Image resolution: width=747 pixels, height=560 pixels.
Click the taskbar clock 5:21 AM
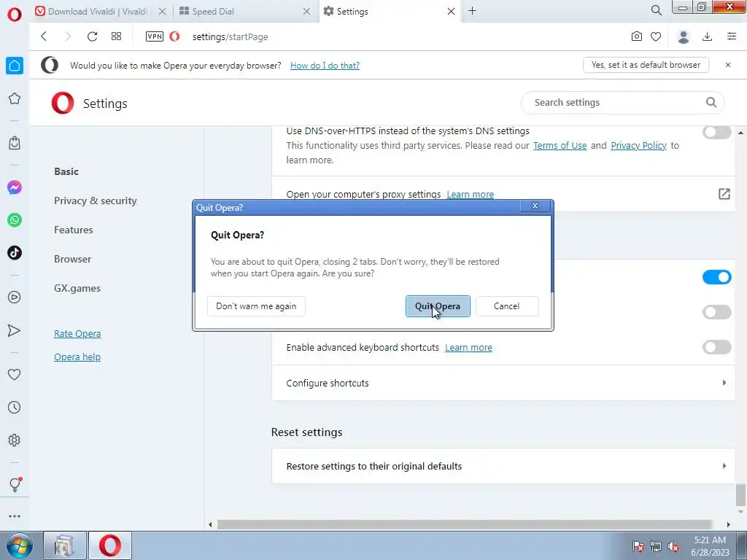[710, 540]
